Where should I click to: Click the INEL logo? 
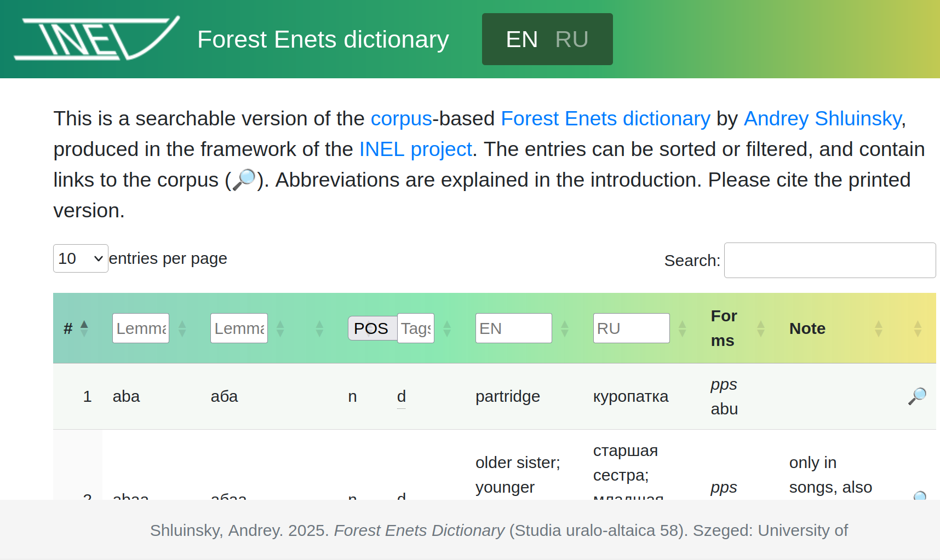[97, 38]
